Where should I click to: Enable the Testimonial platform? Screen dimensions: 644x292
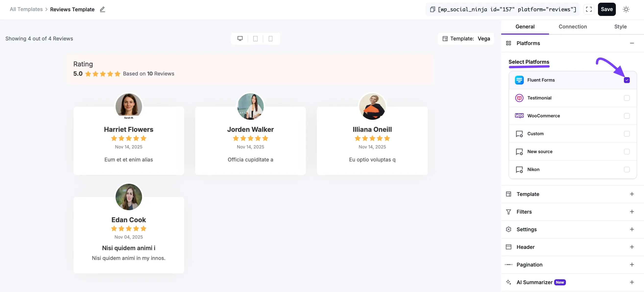pyautogui.click(x=627, y=98)
